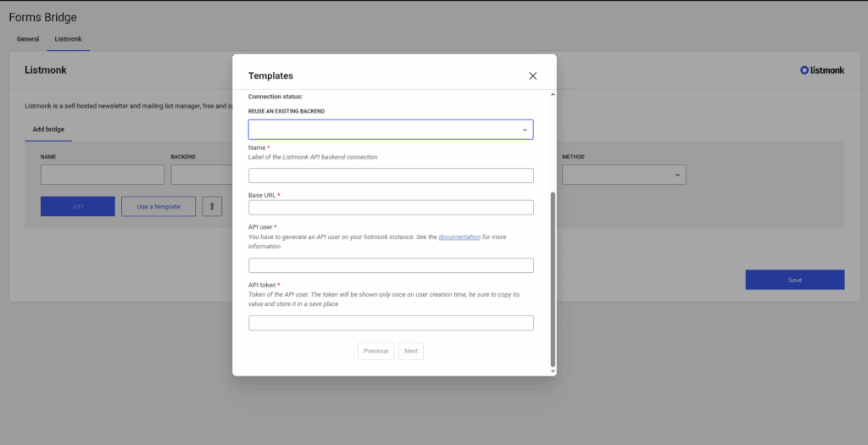Open the Reuse an existing backend dropdown
This screenshot has width=868, height=445.
point(391,130)
